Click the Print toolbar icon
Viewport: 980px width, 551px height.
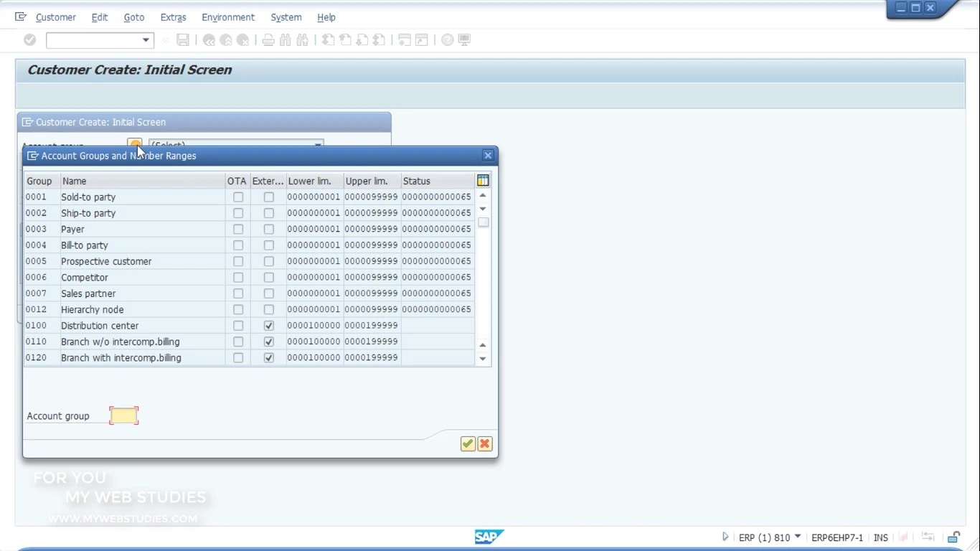coord(268,40)
